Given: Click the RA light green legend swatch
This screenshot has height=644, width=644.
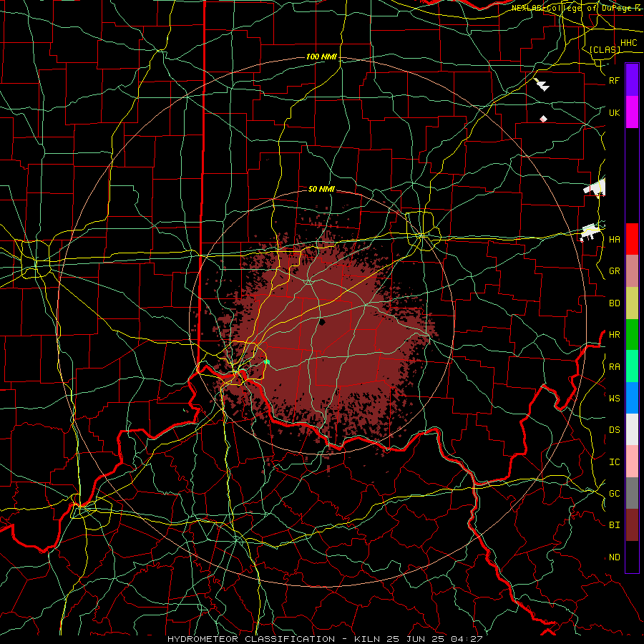Looking at the screenshot, I should point(632,366).
